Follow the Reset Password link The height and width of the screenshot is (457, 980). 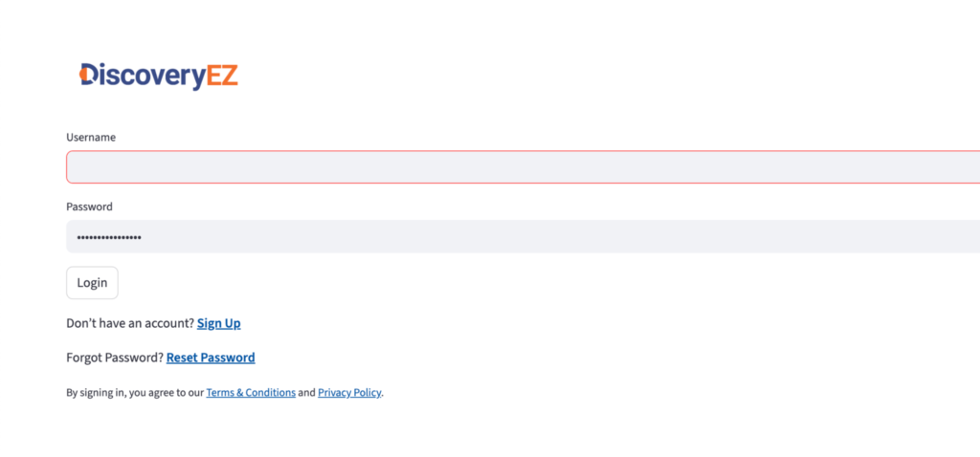[x=211, y=358]
